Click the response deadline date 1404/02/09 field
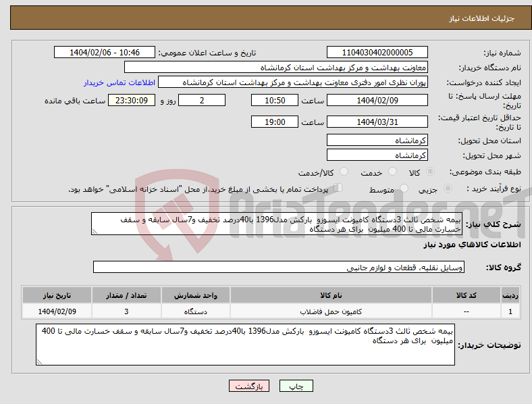 (377, 100)
